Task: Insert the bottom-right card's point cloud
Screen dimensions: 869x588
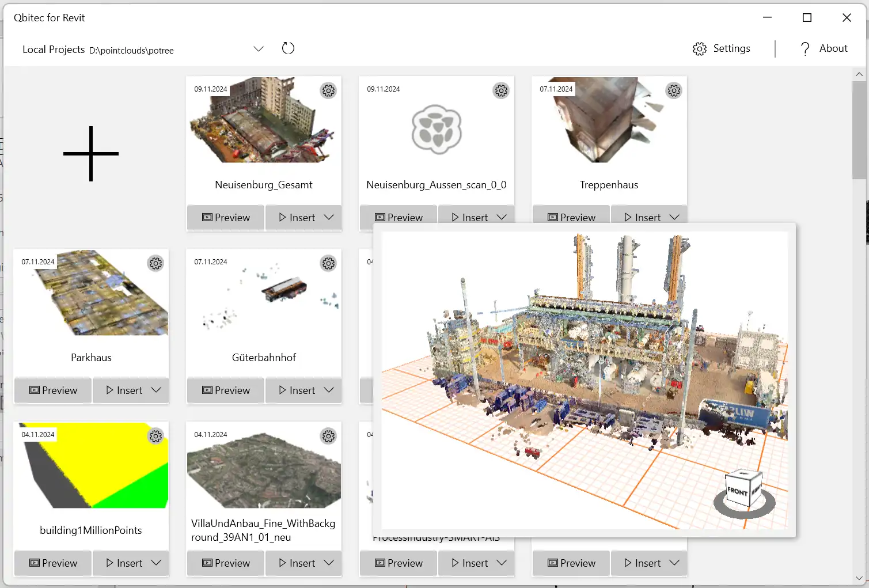Action: 642,563
